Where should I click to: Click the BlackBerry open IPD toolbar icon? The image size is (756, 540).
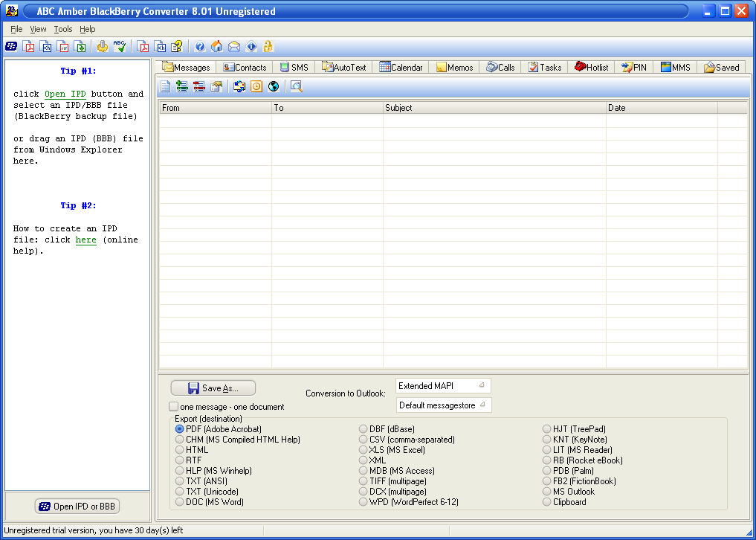(12, 46)
